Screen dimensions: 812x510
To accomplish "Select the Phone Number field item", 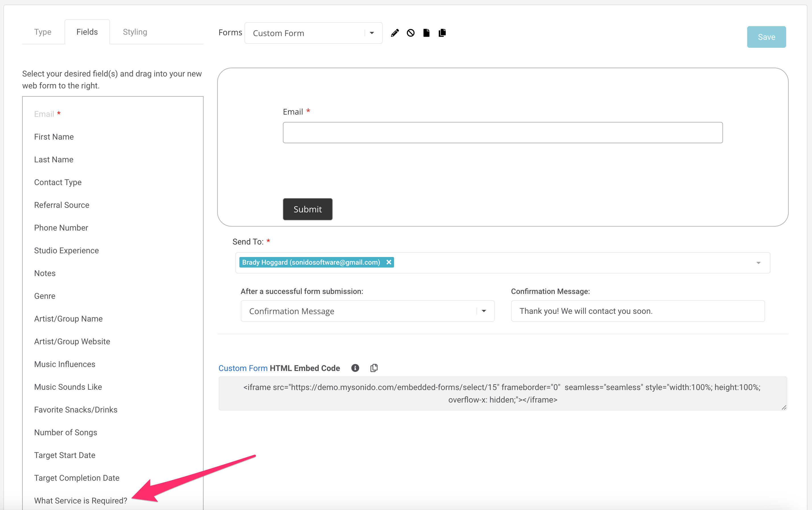I will (x=61, y=228).
